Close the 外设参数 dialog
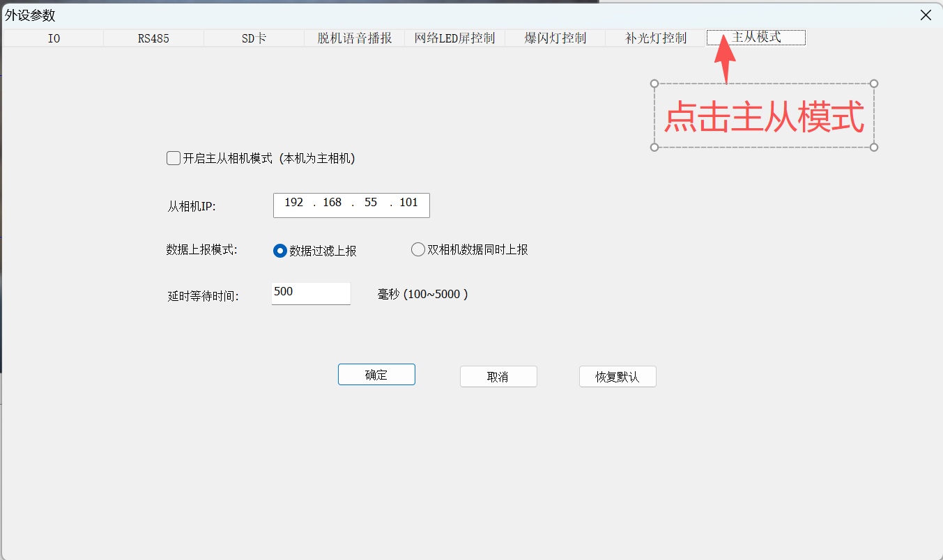This screenshot has height=560, width=943. click(x=926, y=15)
